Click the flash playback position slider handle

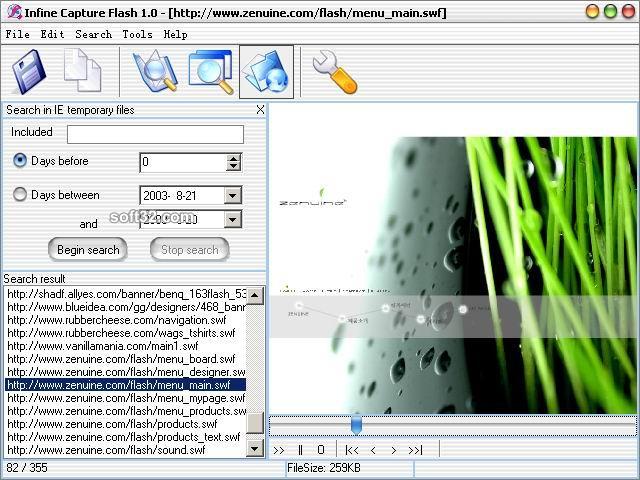(x=356, y=424)
